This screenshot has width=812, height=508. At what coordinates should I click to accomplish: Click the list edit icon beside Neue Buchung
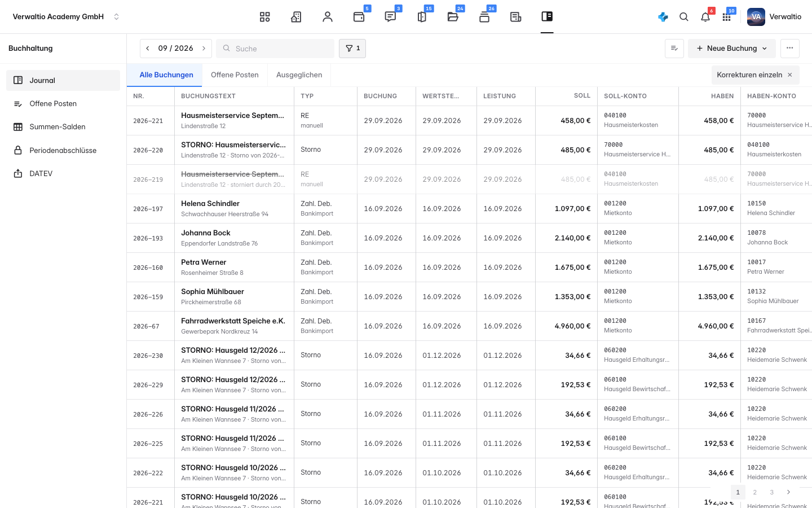pyautogui.click(x=674, y=49)
